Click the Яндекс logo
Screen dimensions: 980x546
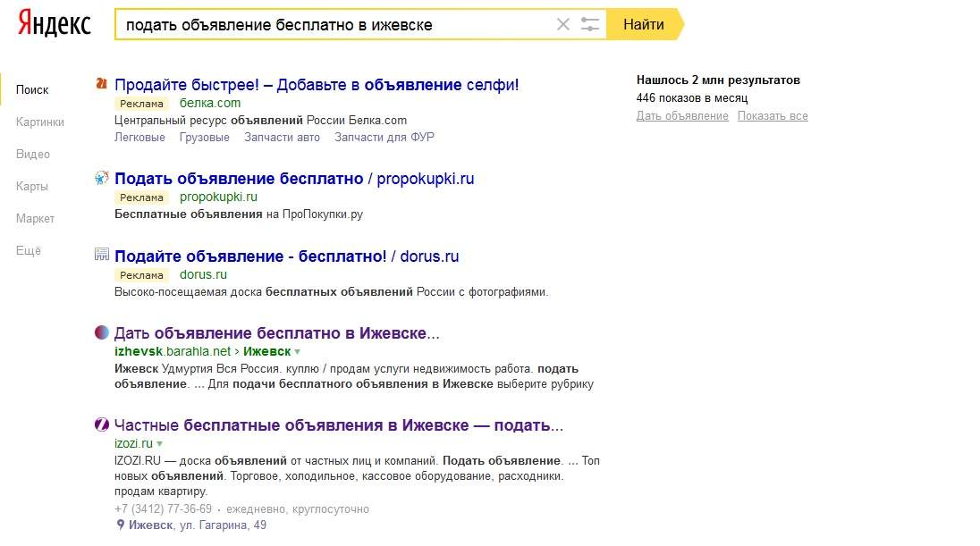point(55,24)
